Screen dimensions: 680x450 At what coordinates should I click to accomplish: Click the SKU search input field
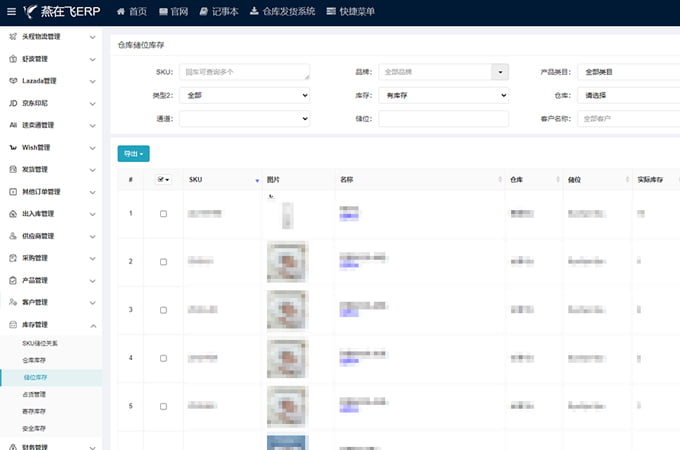pyautogui.click(x=245, y=72)
